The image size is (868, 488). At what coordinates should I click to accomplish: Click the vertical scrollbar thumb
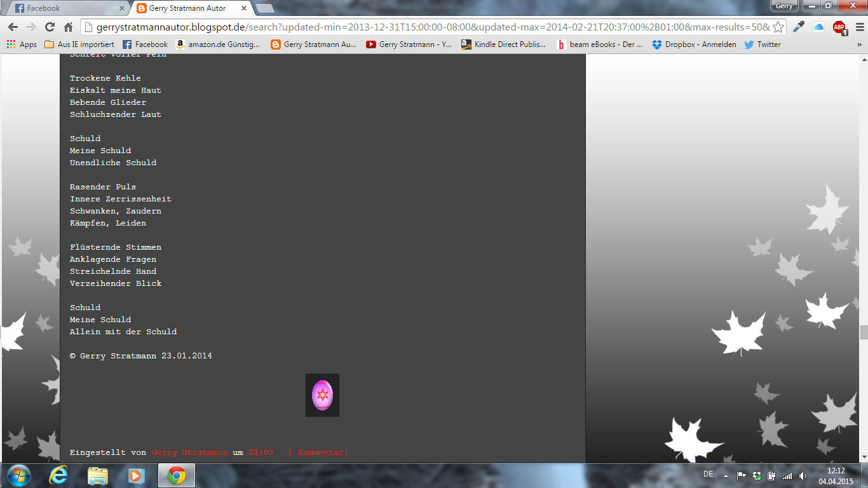[864, 332]
